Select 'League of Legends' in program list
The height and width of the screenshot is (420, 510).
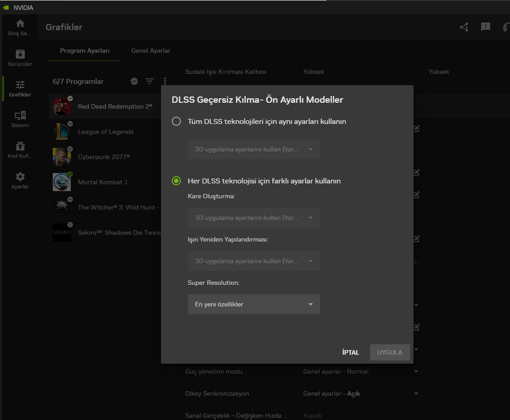tap(106, 132)
